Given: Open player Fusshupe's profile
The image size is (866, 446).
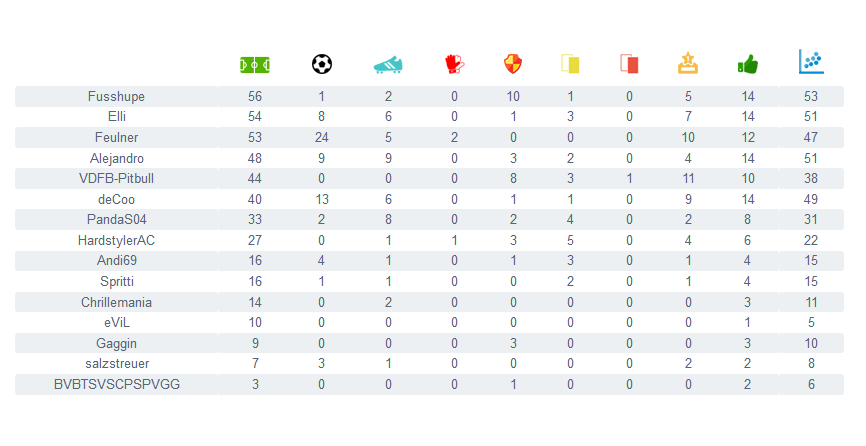Looking at the screenshot, I should click(x=116, y=97).
